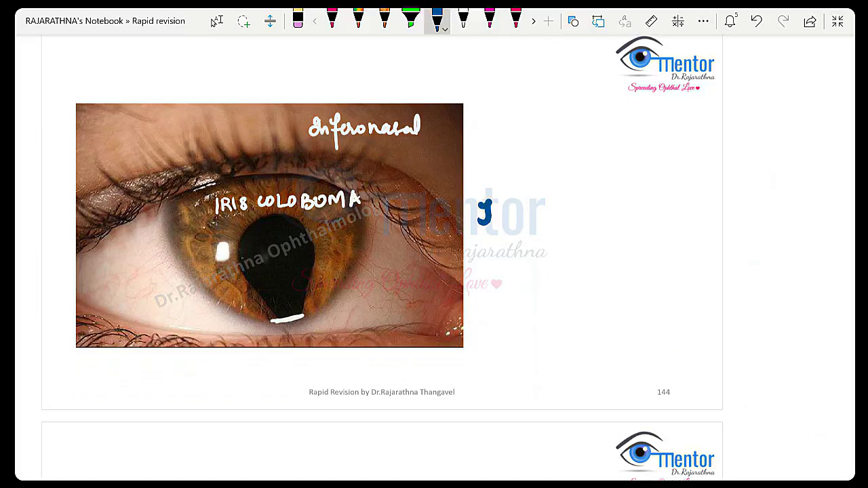This screenshot has height=488, width=868.
Task: Open the Math assistant icon
Action: pos(677,22)
